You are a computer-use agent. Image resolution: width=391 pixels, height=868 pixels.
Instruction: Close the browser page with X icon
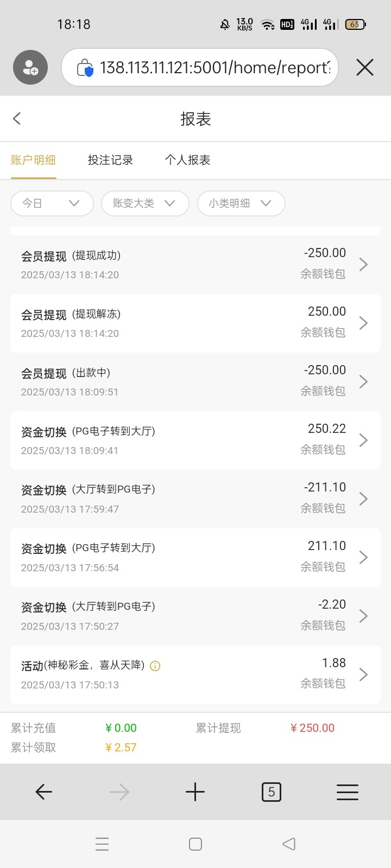click(364, 67)
